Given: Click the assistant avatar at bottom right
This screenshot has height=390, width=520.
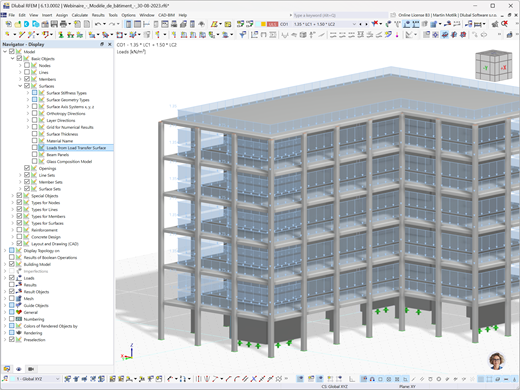Looking at the screenshot, I should [497, 361].
